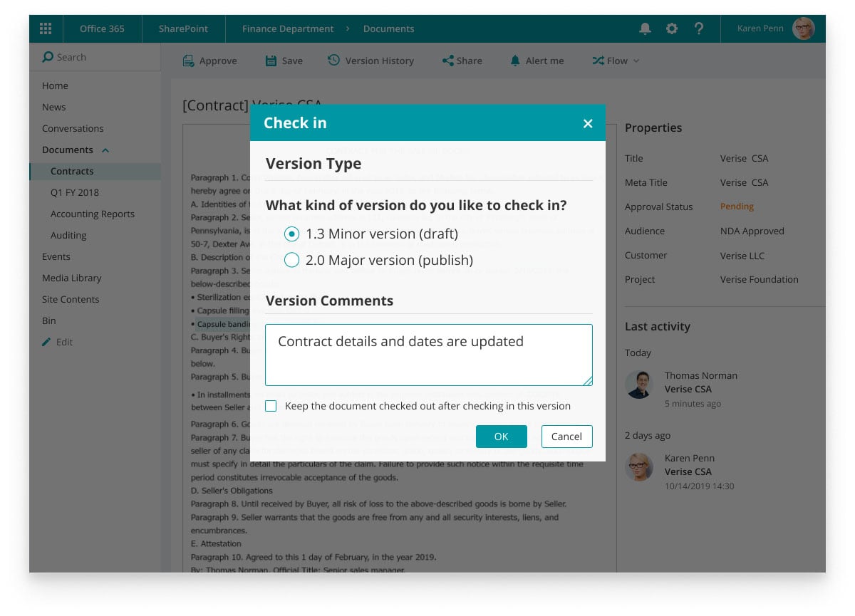Check Keep the document checked out box
Screen dimensions: 855x616
pos(271,406)
